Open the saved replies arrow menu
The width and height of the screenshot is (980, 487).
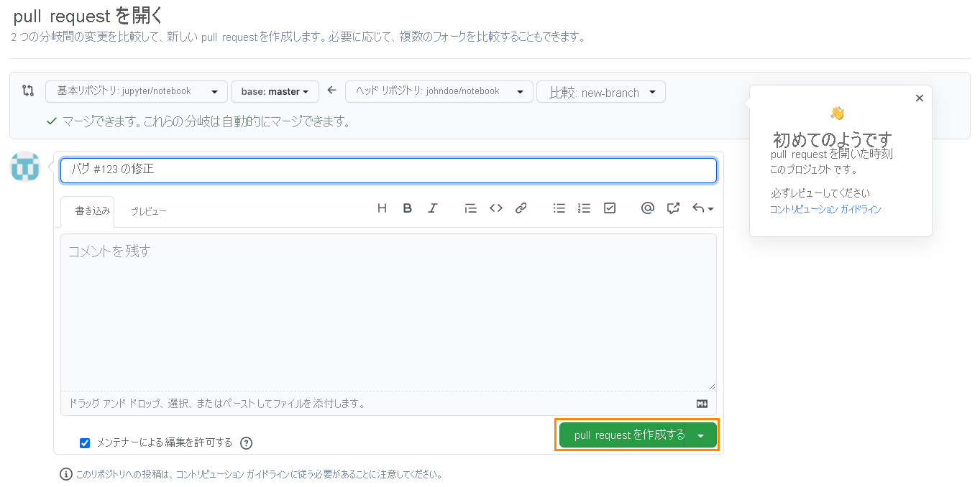[x=702, y=208]
